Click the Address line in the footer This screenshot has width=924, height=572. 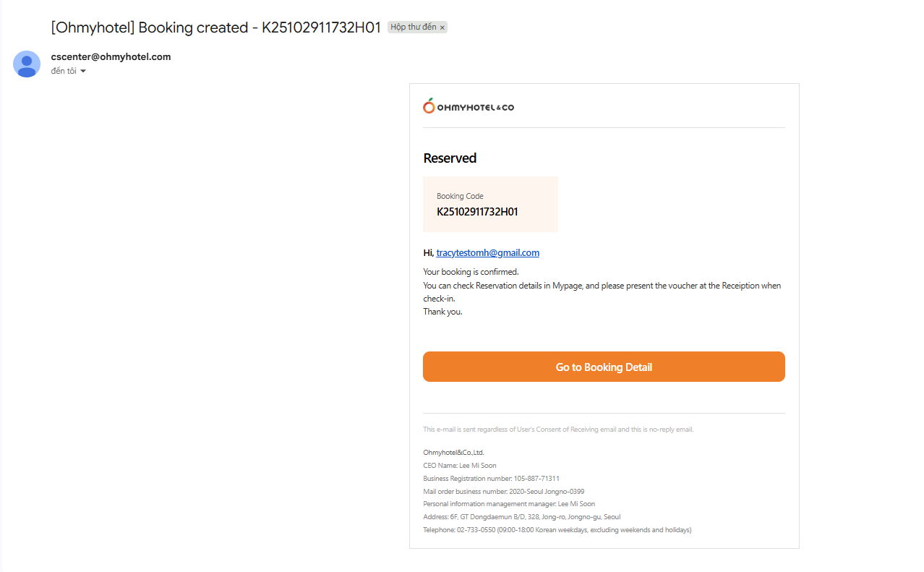(x=521, y=517)
